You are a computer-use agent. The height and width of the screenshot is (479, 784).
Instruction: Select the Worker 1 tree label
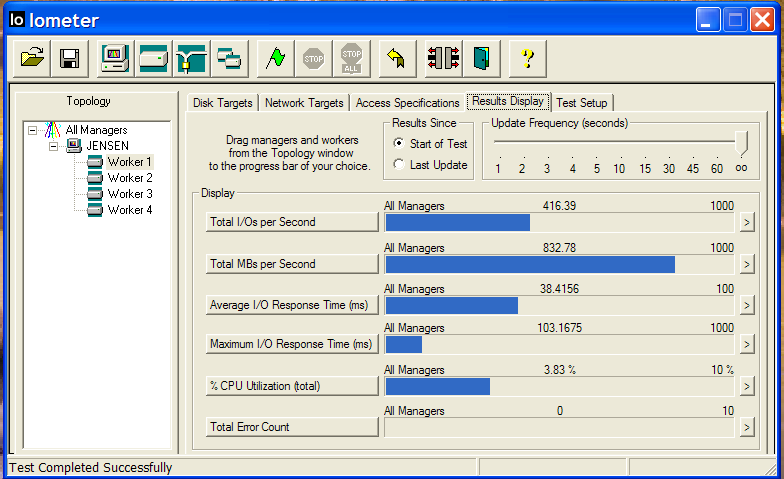click(x=130, y=162)
